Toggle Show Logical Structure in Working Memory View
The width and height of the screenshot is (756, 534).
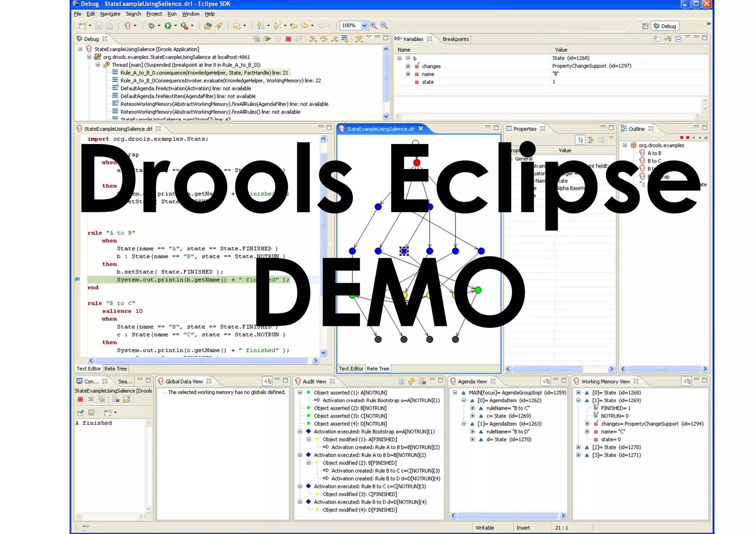(687, 381)
